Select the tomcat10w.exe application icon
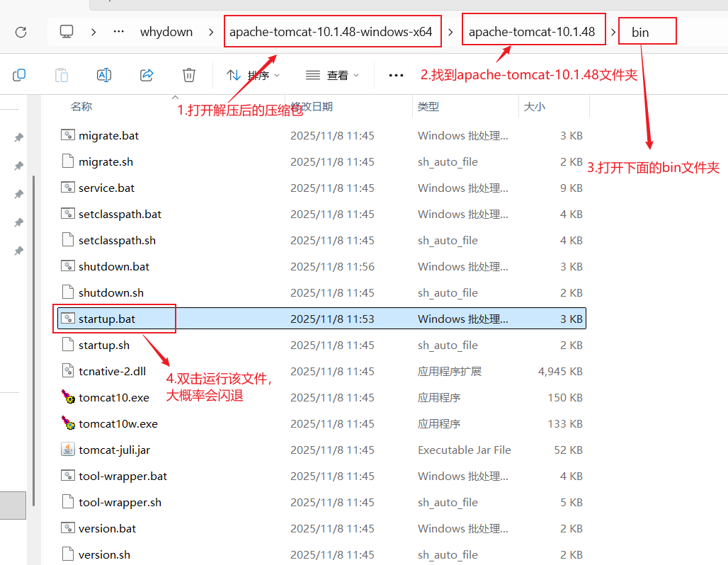 click(68, 423)
